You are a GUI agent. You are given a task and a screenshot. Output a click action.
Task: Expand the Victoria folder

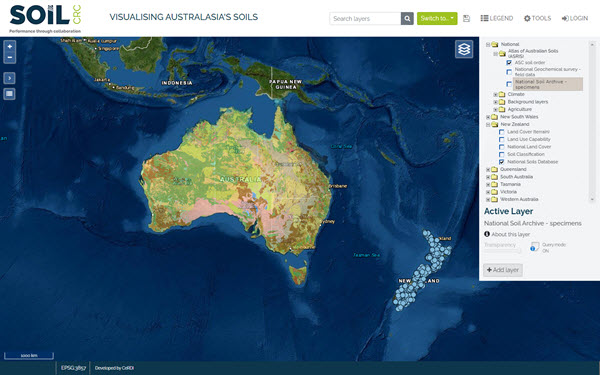488,192
